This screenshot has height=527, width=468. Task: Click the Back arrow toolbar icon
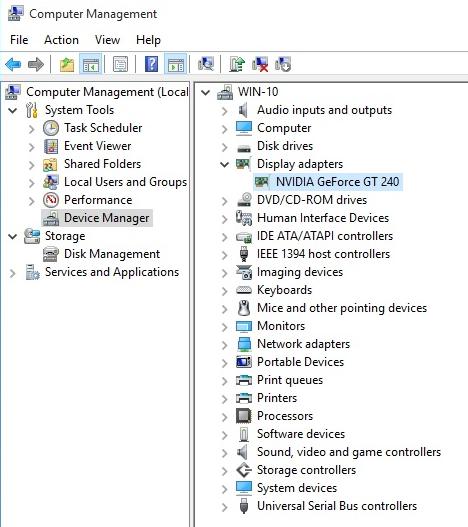click(x=13, y=64)
